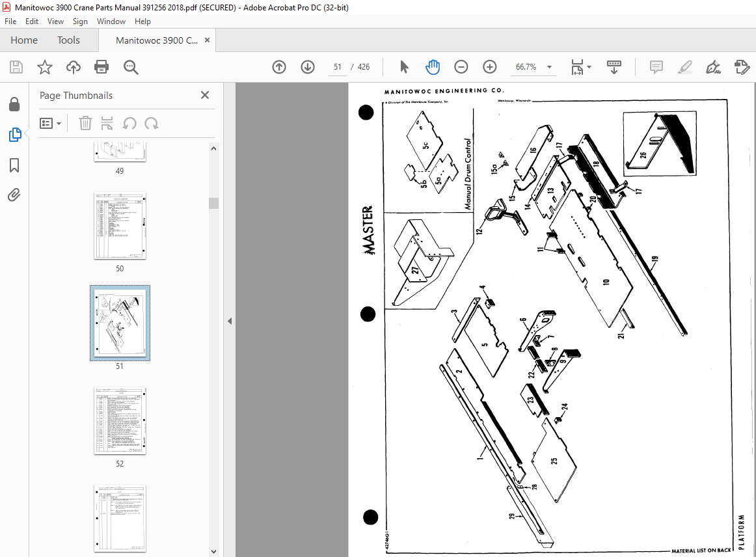Open the File menu
Image resolution: width=756 pixels, height=557 pixels.
pyautogui.click(x=10, y=21)
